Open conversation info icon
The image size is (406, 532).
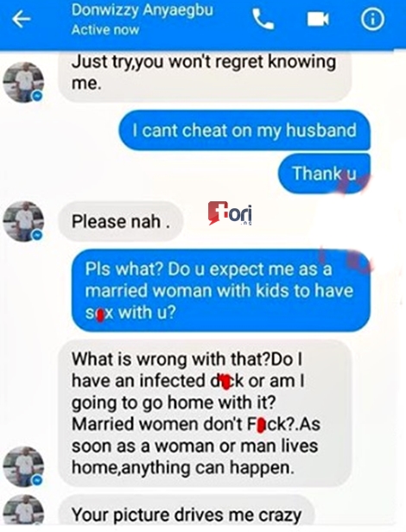point(372,19)
